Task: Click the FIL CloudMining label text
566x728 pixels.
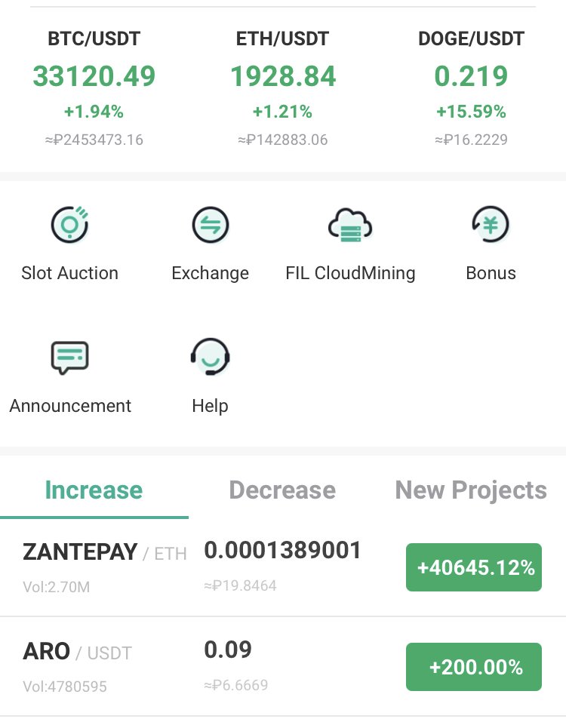Action: [350, 273]
